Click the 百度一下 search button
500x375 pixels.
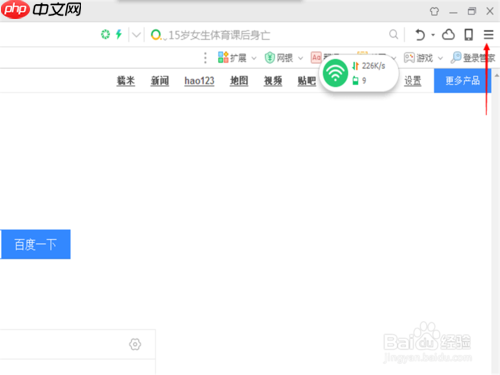(x=36, y=244)
